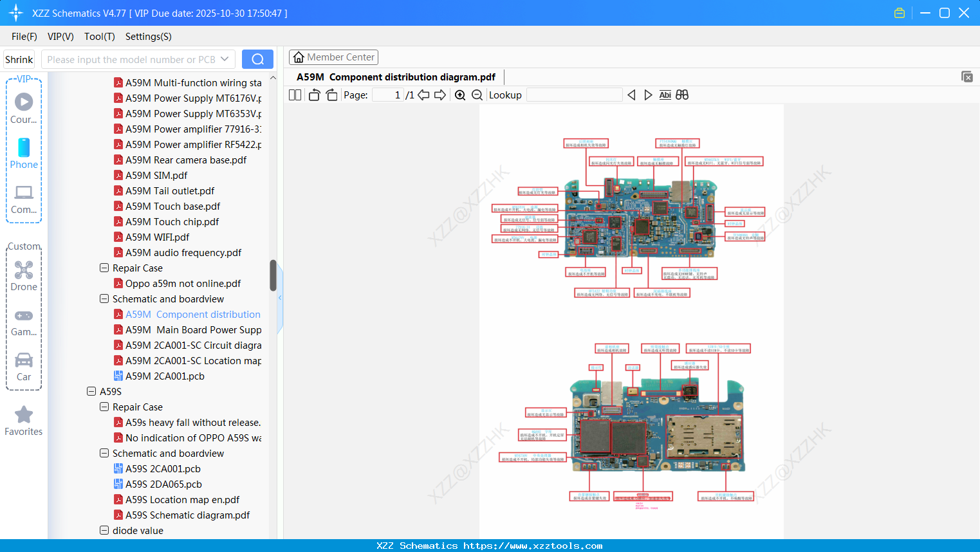
Task: Click the yellow toolbox icon in title bar
Action: point(900,13)
